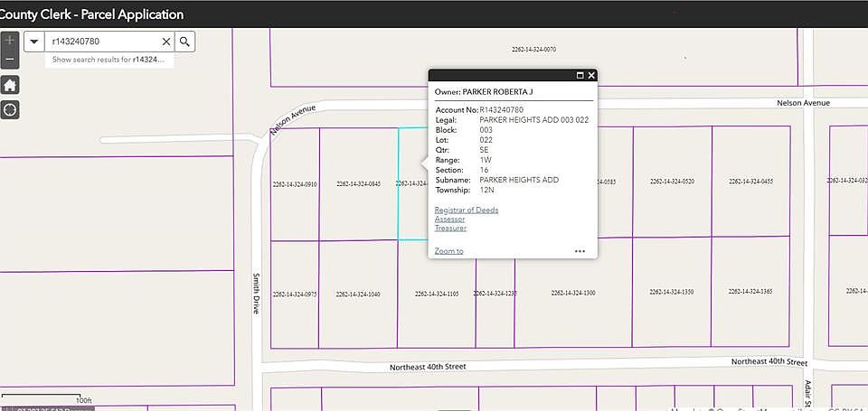Select parcel 2262-14-324-0910
Screen dimensions: 868x411
(295, 184)
